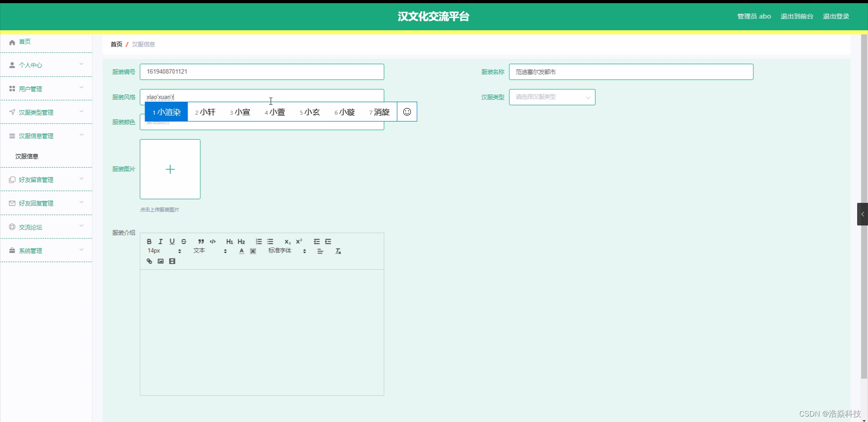Apply italic formatting in the 服装介绍 editor
Screen dimensions: 868x422
coord(160,241)
